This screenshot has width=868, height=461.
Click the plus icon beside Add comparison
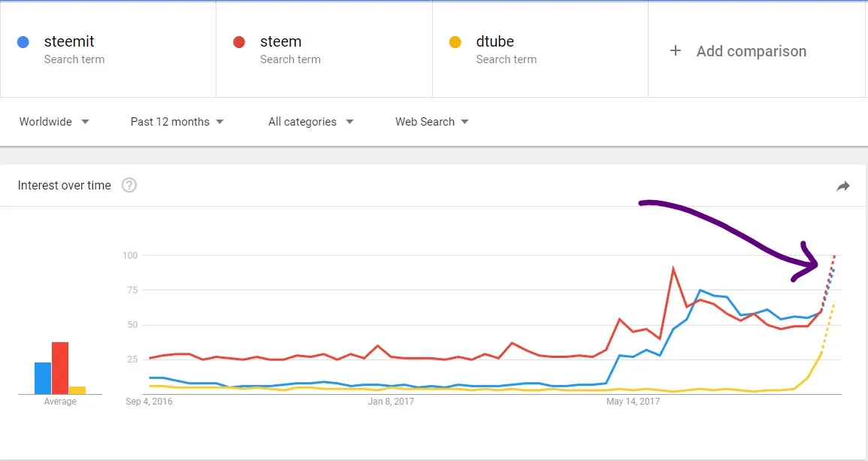click(x=676, y=51)
